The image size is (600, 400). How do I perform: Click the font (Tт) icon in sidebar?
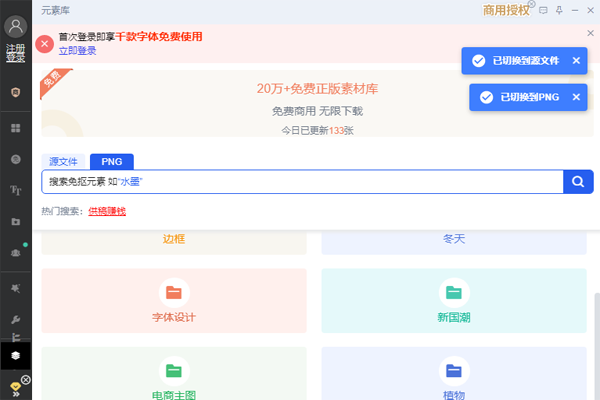[15, 189]
